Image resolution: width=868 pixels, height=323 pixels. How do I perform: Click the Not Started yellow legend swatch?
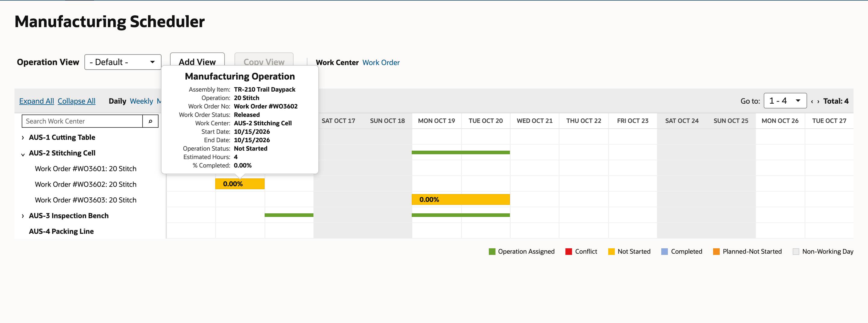(611, 252)
